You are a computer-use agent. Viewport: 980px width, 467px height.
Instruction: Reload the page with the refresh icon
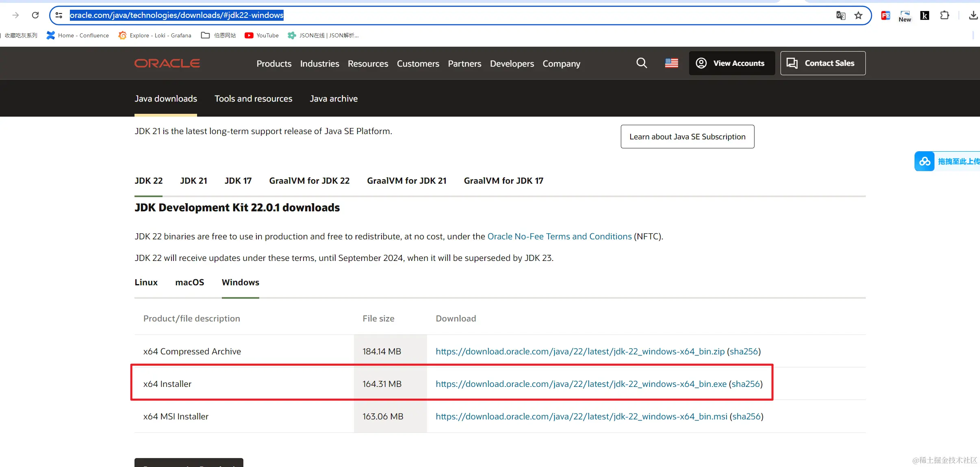(35, 15)
